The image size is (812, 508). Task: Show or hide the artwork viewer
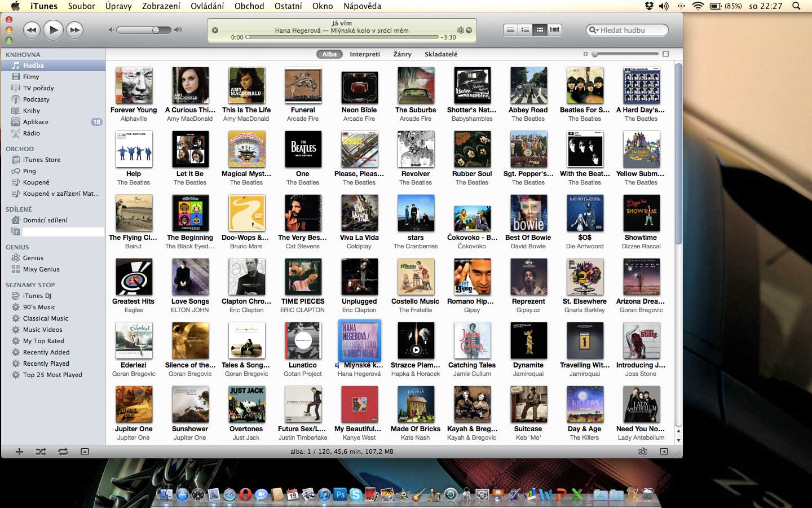(x=85, y=452)
